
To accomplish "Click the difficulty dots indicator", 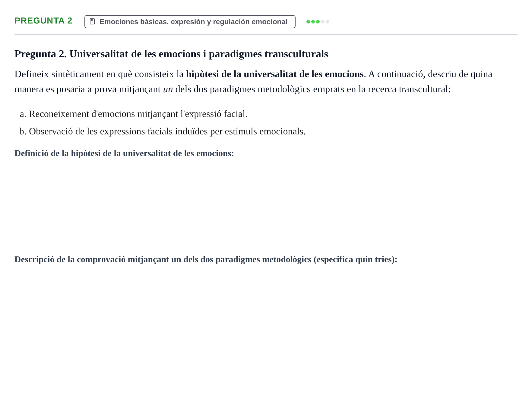I will 318,22.
